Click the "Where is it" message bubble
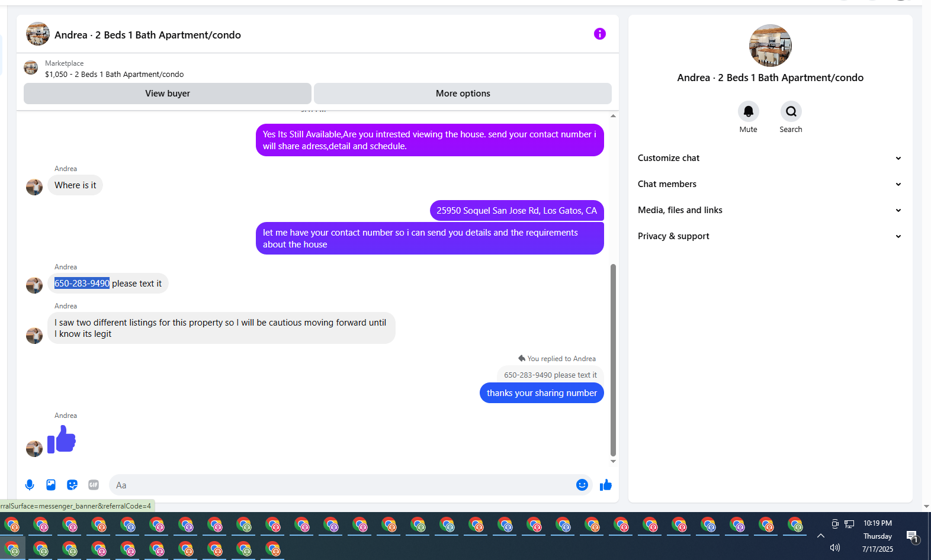The image size is (931, 560). [x=75, y=185]
